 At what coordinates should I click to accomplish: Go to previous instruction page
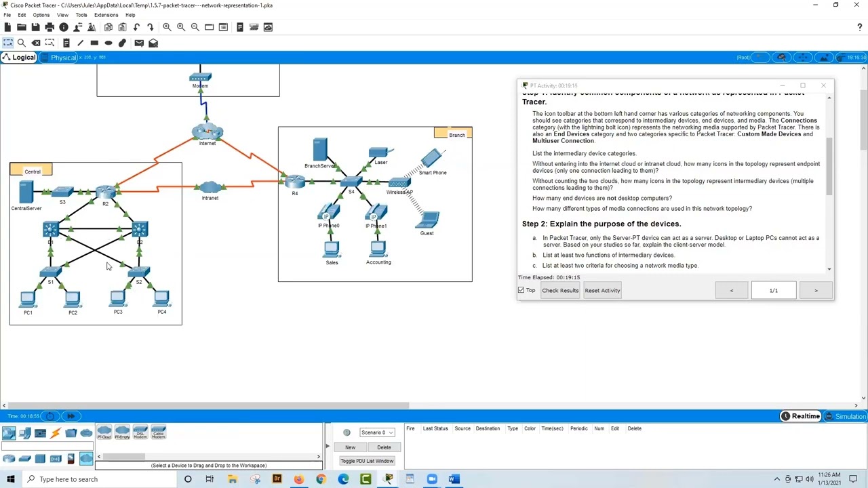point(731,290)
